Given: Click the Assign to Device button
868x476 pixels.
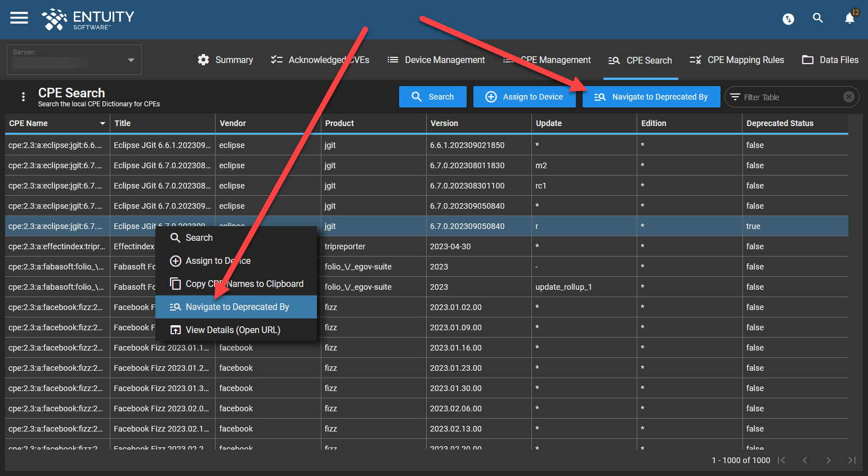Looking at the screenshot, I should pos(525,97).
